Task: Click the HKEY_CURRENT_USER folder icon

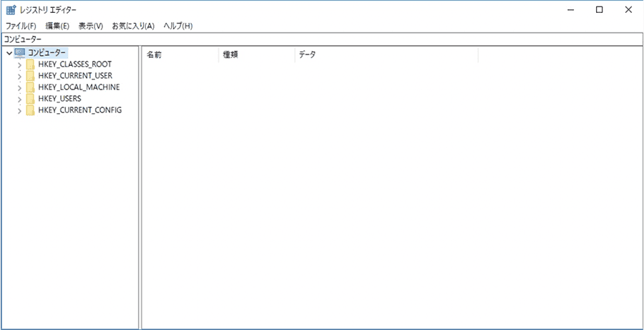Action: [x=30, y=76]
